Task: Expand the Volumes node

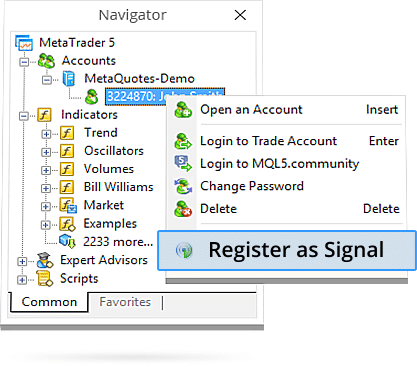Action: [46, 170]
